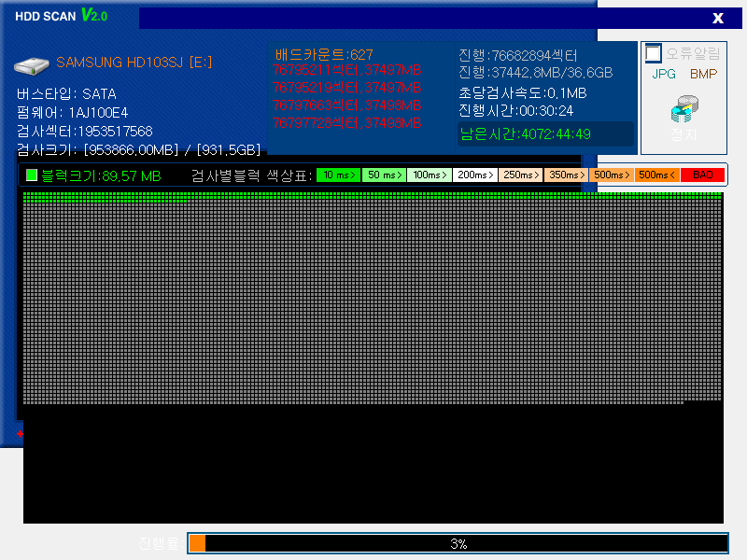Click the 200ms legend swatch

(475, 175)
